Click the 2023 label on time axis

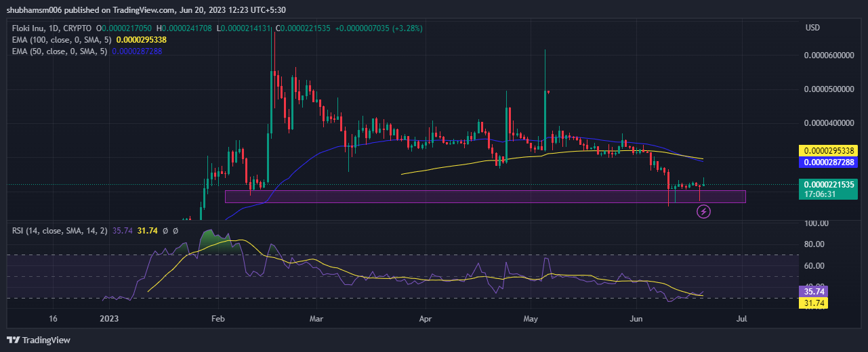109,317
